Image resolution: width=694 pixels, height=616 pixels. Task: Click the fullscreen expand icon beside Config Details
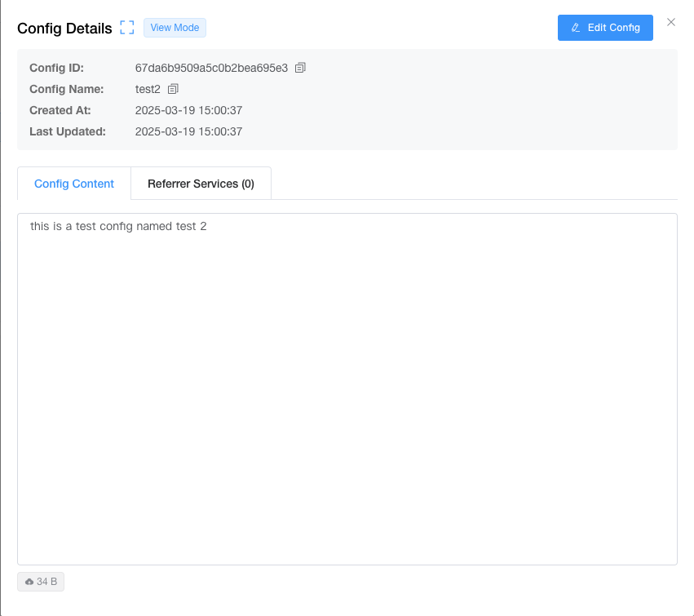[x=127, y=28]
